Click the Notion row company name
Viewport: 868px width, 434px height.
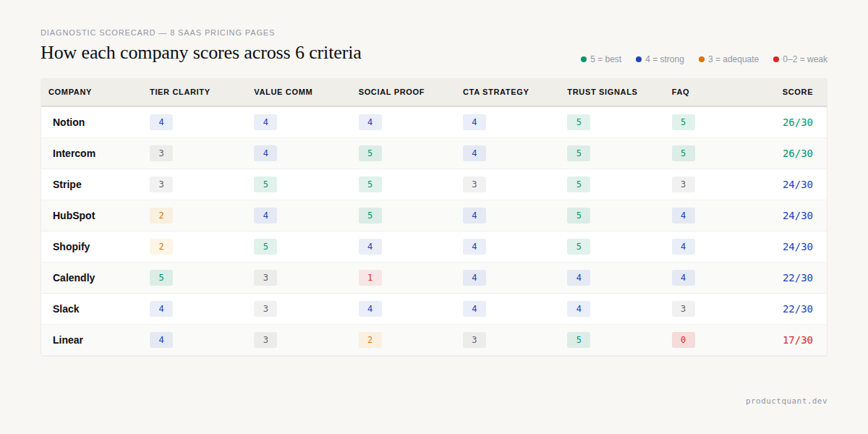point(68,122)
